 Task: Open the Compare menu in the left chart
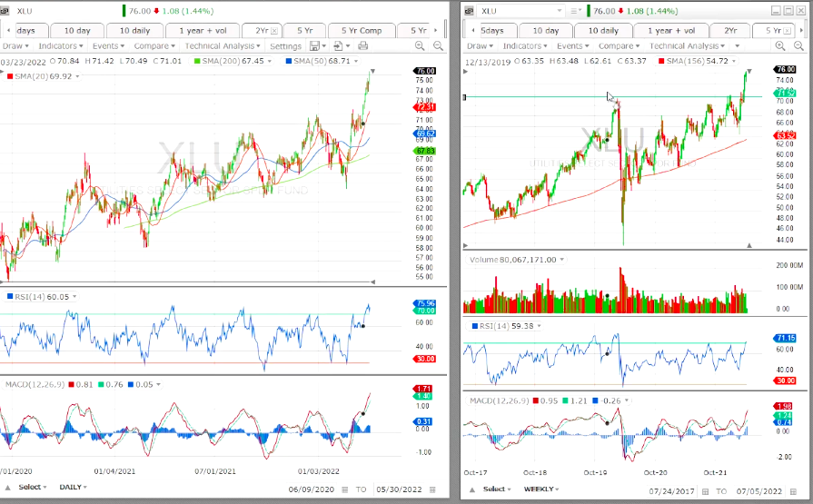(154, 46)
